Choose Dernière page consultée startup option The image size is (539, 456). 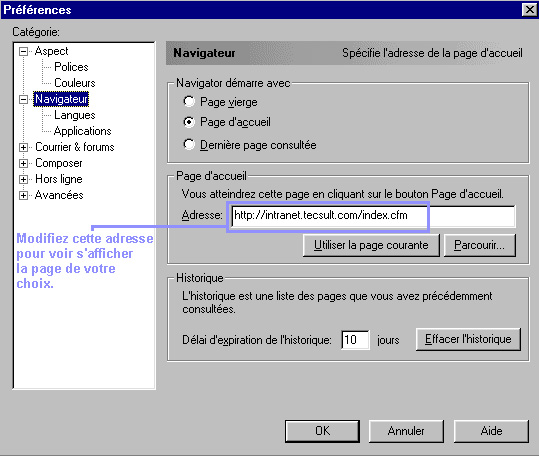[189, 145]
